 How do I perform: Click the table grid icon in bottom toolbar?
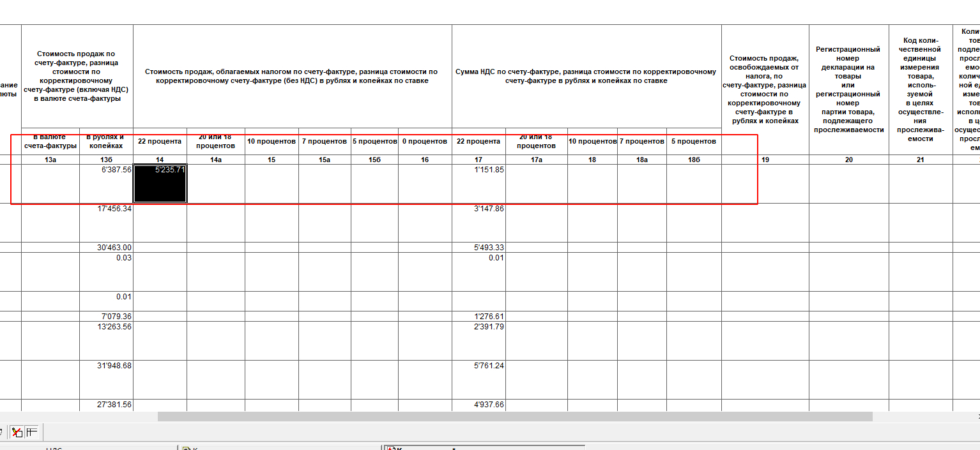[x=31, y=432]
